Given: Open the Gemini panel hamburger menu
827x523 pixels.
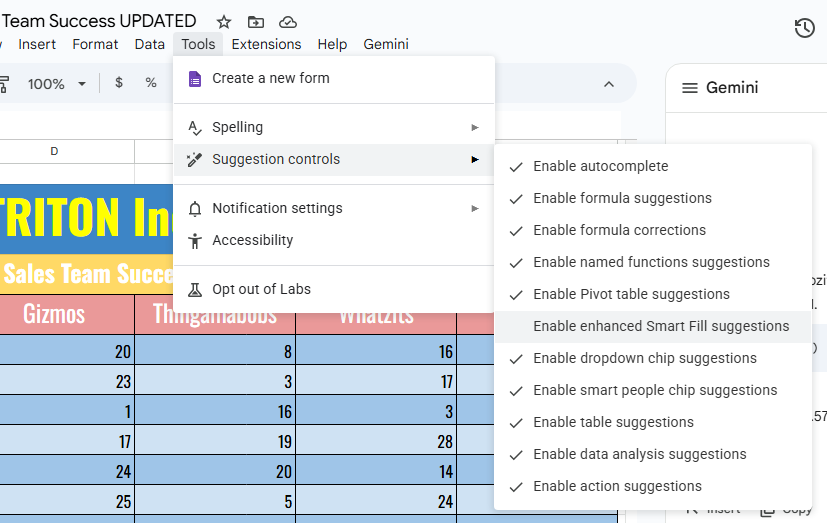Looking at the screenshot, I should coord(689,88).
